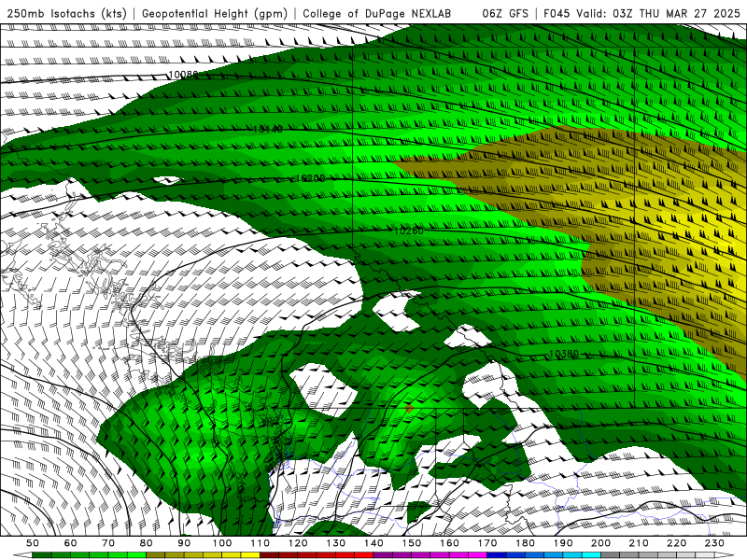This screenshot has width=747, height=560.
Task: Pick the bright yellow swatch left of 110
Action: click(250, 555)
